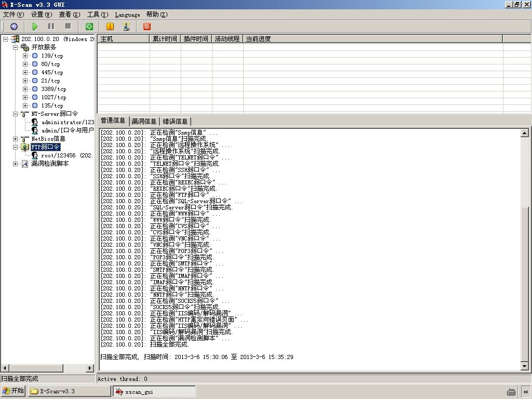Open the 帮助 menu
This screenshot has width=532, height=399.
157,15
